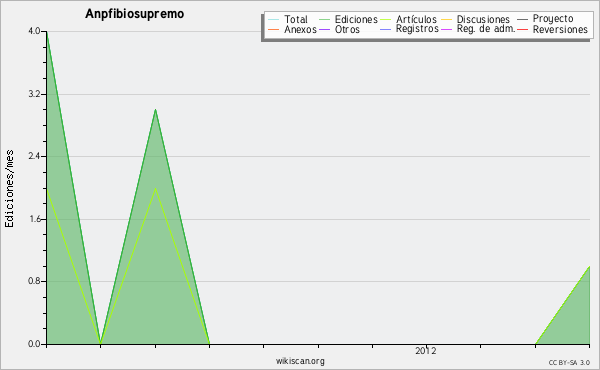The width and height of the screenshot is (600, 370).
Task: Click the Anpfibiosupremo chart title
Action: [x=135, y=14]
